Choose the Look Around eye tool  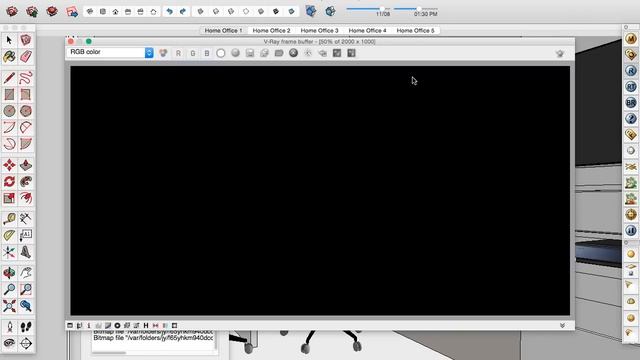(x=9, y=343)
